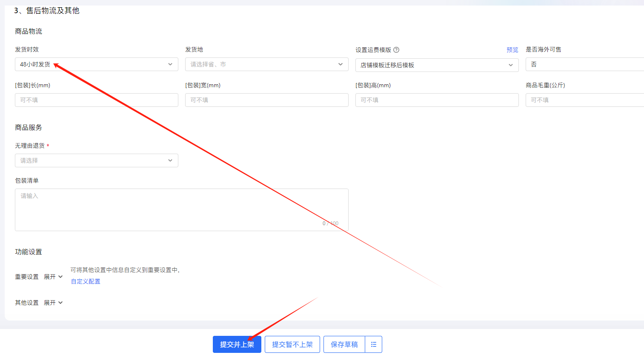Image resolution: width=644 pixels, height=355 pixels.
Task: Focus the 商品毛重(公斤) input field
Action: (584, 100)
